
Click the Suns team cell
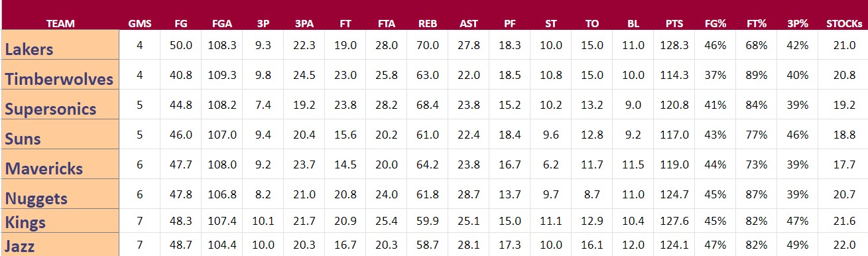(x=60, y=135)
